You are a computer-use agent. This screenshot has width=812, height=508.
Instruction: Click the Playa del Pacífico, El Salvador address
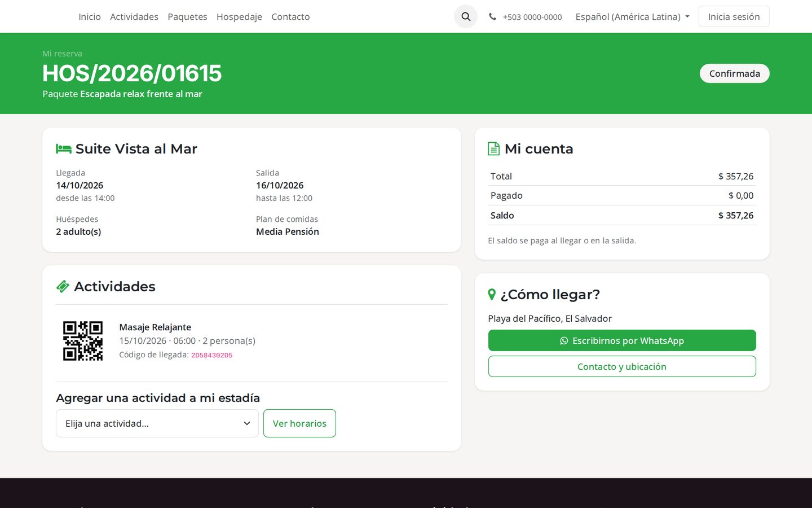coord(550,318)
